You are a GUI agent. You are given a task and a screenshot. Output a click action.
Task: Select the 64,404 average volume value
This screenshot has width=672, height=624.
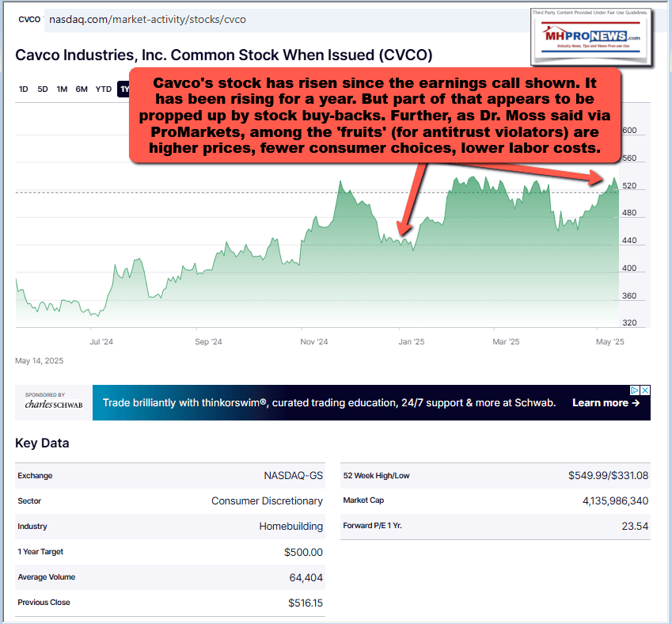pos(306,578)
